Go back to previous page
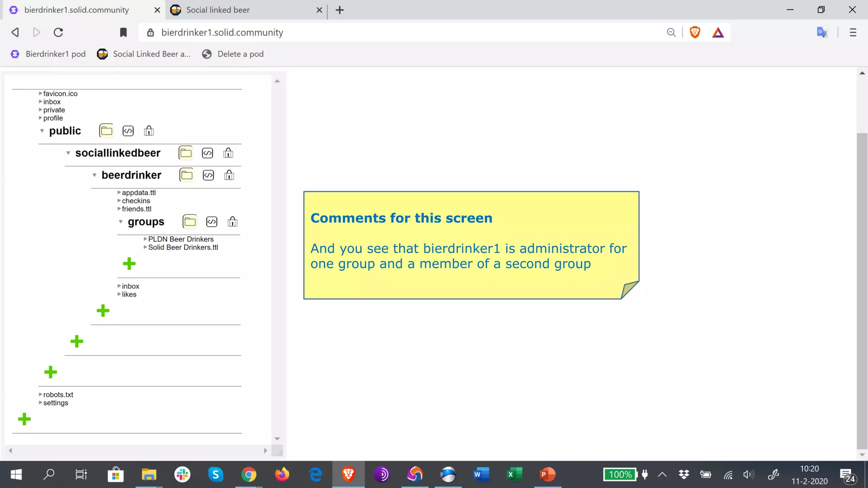Image resolution: width=868 pixels, height=488 pixels. (x=15, y=33)
